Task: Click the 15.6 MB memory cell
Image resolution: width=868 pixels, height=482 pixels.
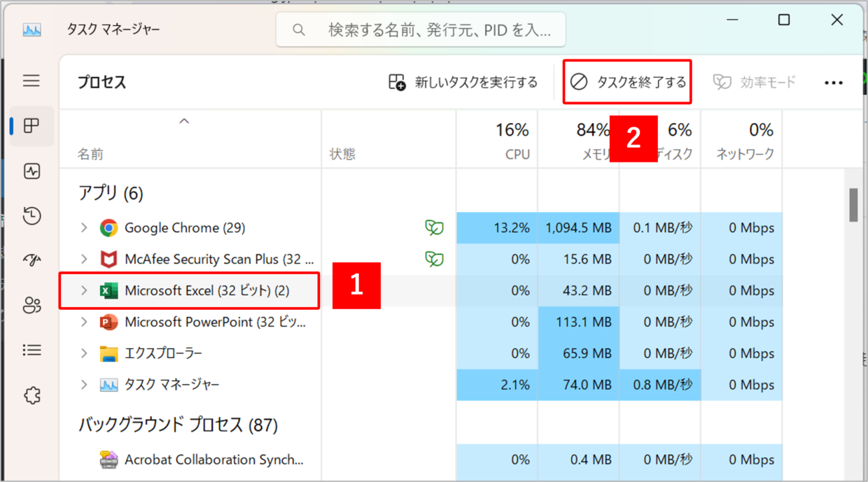Action: tap(578, 260)
